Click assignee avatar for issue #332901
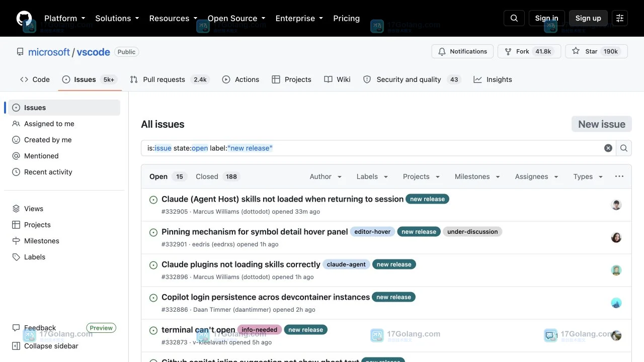This screenshot has height=362, width=644. click(616, 237)
